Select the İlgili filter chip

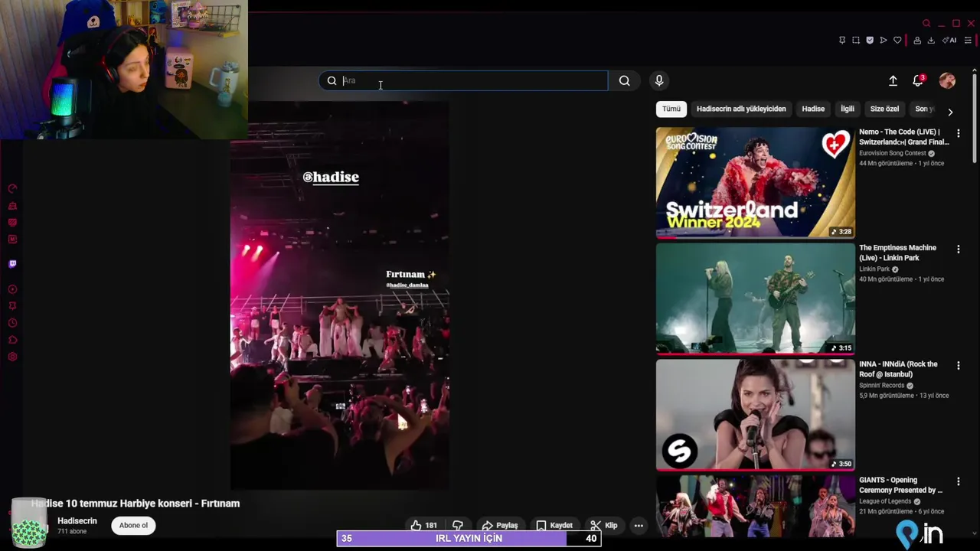click(x=848, y=109)
